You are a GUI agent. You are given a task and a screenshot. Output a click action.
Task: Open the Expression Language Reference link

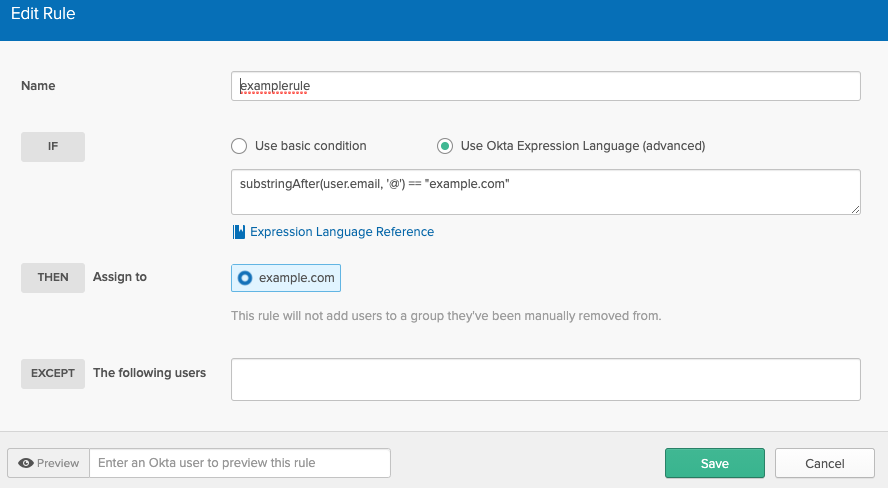(x=342, y=232)
